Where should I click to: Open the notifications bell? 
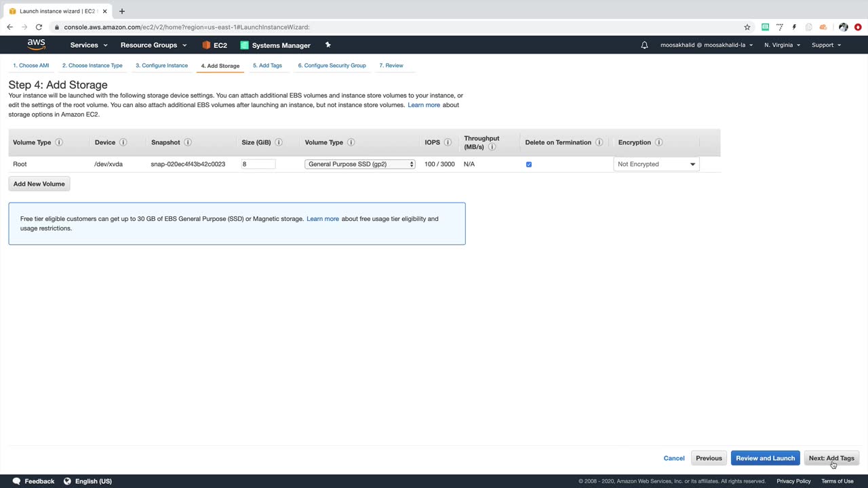click(x=644, y=45)
